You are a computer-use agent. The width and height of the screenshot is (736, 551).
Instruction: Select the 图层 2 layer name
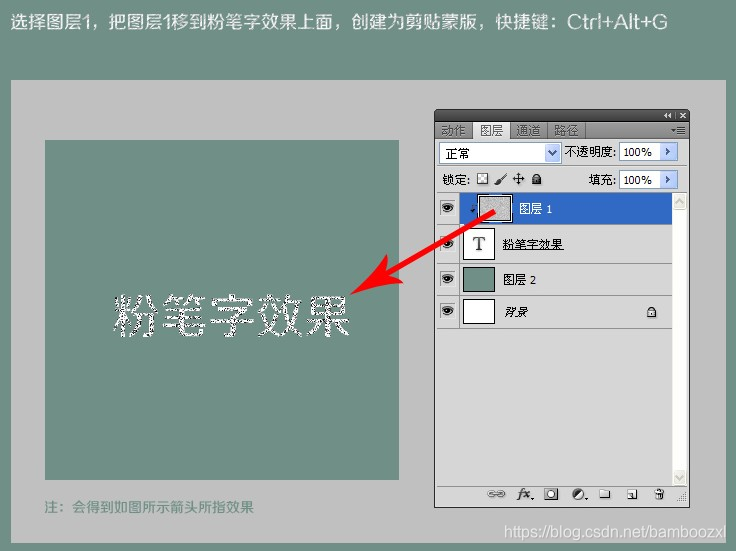coord(519,280)
